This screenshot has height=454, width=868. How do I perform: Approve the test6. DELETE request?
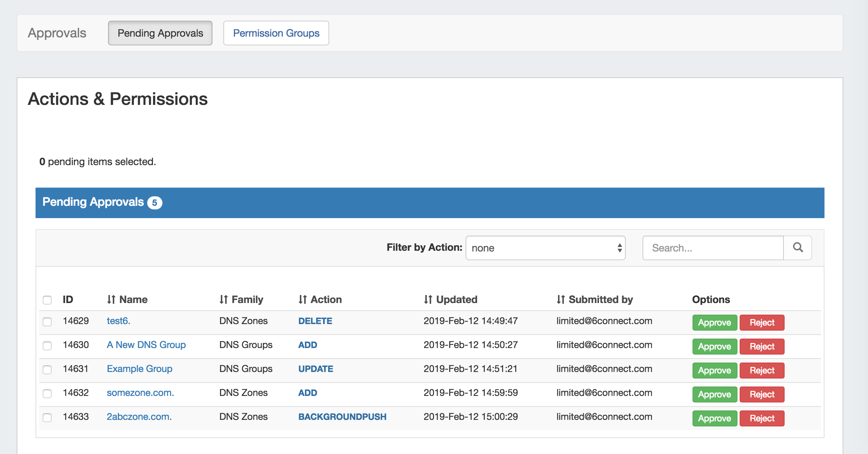(714, 323)
